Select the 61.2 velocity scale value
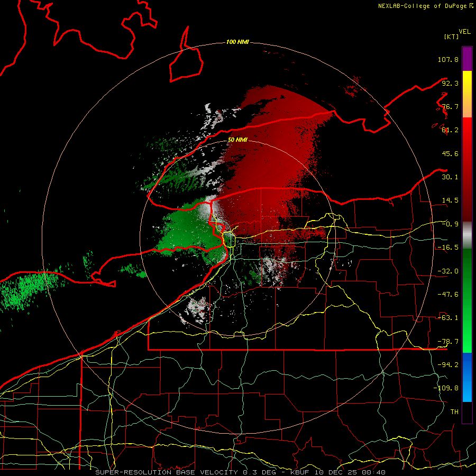 click(x=450, y=130)
